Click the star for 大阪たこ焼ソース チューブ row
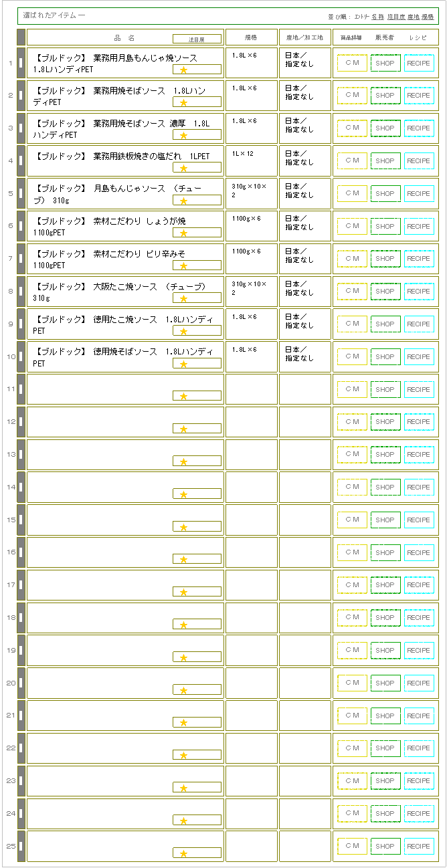 tap(183, 299)
